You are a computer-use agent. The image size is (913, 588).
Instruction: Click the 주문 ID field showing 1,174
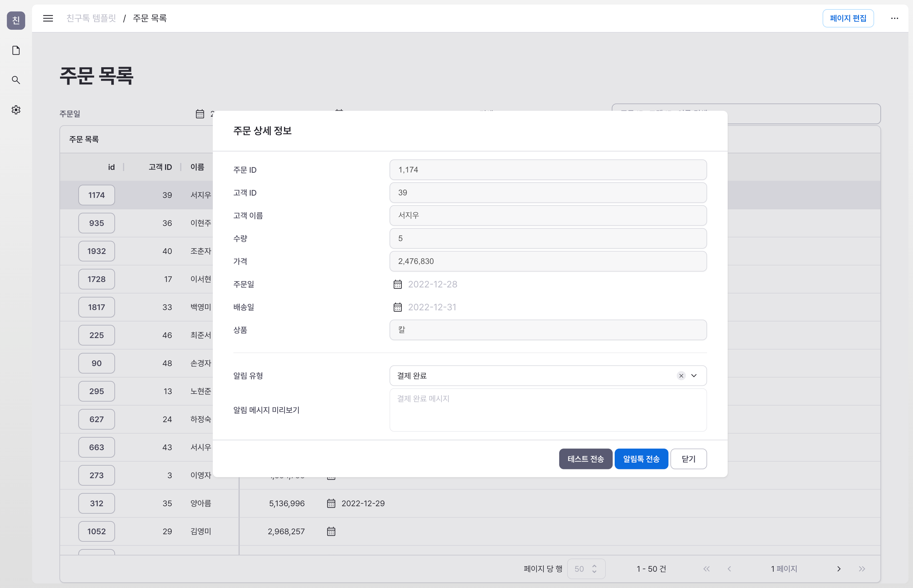click(548, 170)
